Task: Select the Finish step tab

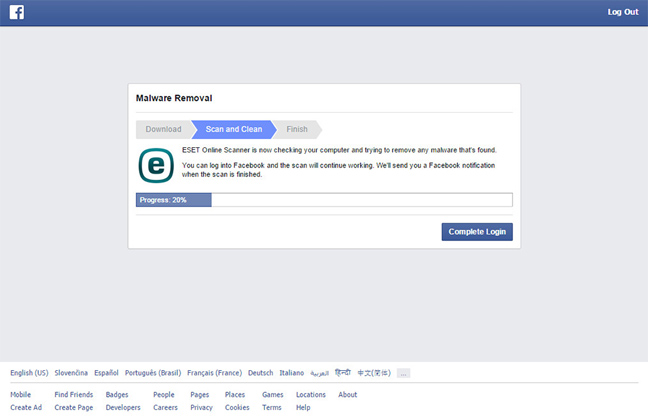Action: (x=297, y=129)
